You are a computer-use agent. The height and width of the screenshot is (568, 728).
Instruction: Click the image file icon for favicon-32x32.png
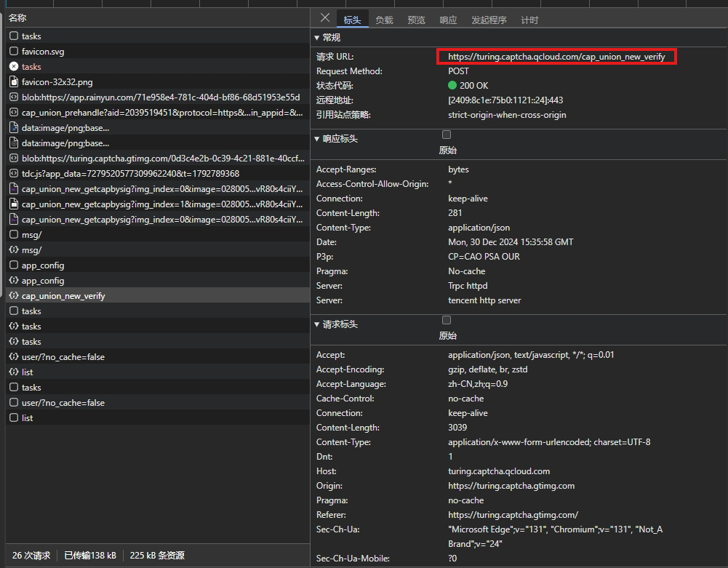[x=14, y=82]
